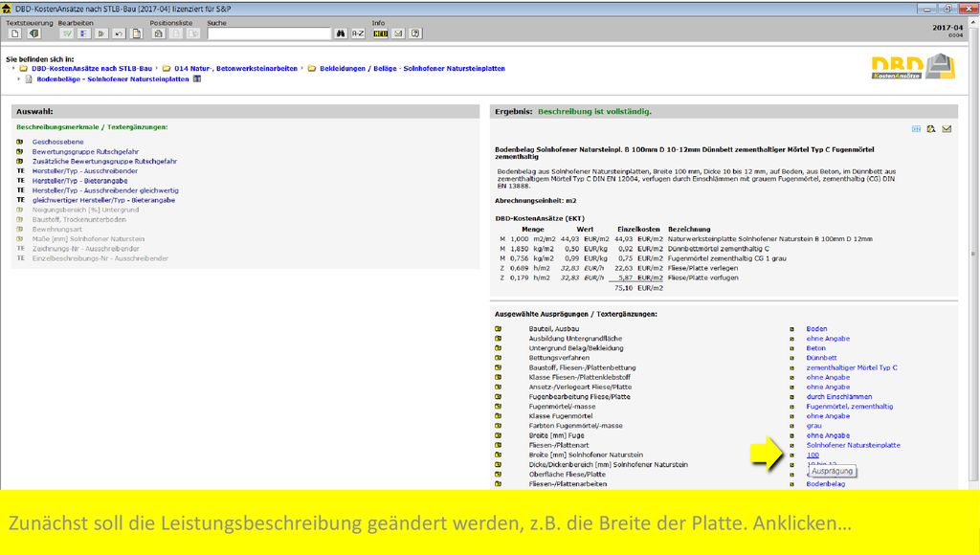Click the binoculars search icon

[x=341, y=33]
